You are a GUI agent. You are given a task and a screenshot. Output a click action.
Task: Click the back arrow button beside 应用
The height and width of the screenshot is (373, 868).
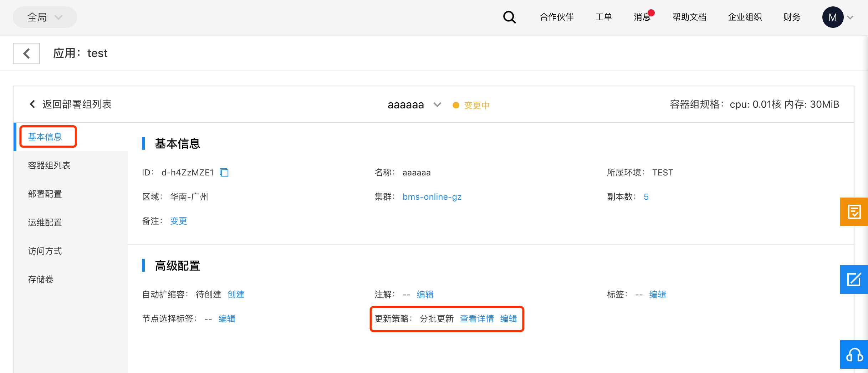pos(26,53)
